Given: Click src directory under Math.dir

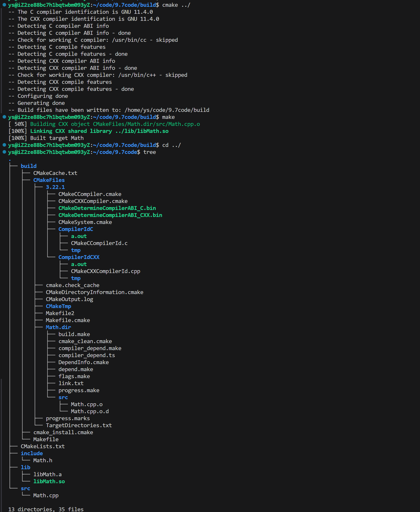Looking at the screenshot, I should click(x=63, y=398).
